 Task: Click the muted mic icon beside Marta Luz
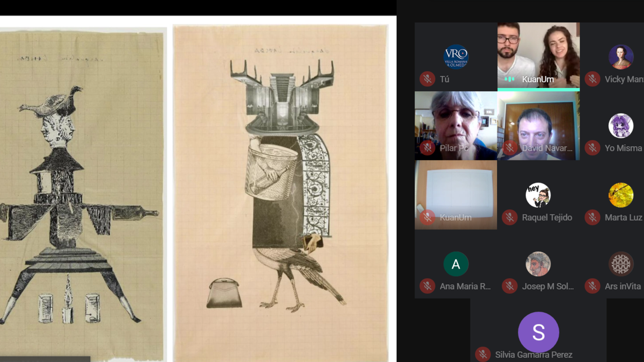(x=592, y=217)
